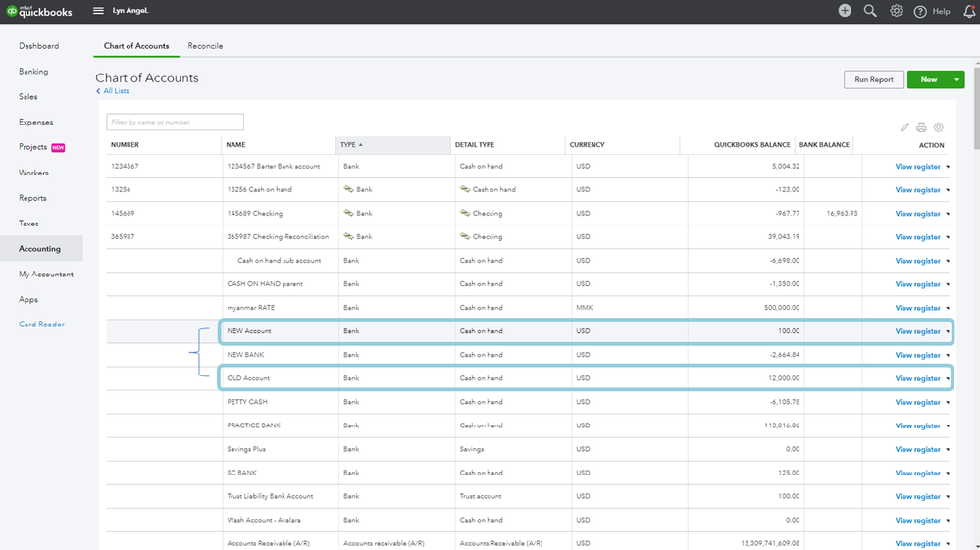
Task: Open the Card Reader link
Action: 41,325
